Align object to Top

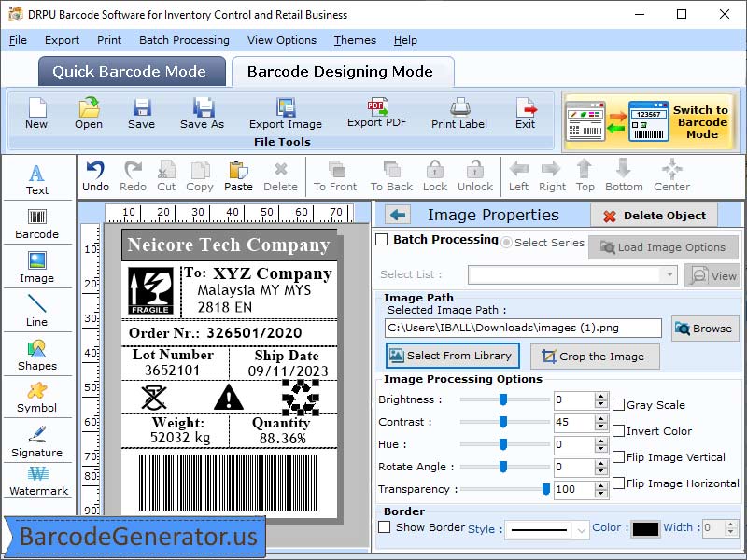pos(585,176)
